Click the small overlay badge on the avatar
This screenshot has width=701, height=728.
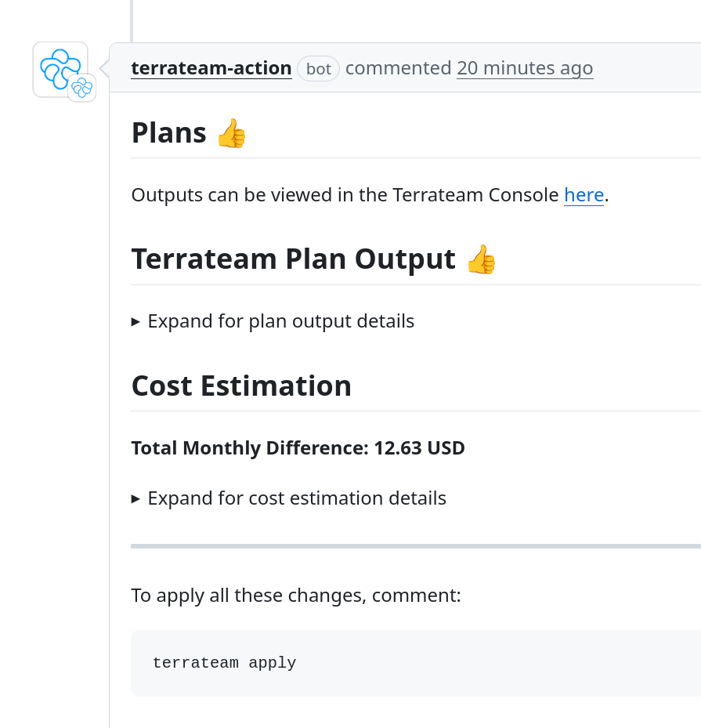(x=82, y=88)
